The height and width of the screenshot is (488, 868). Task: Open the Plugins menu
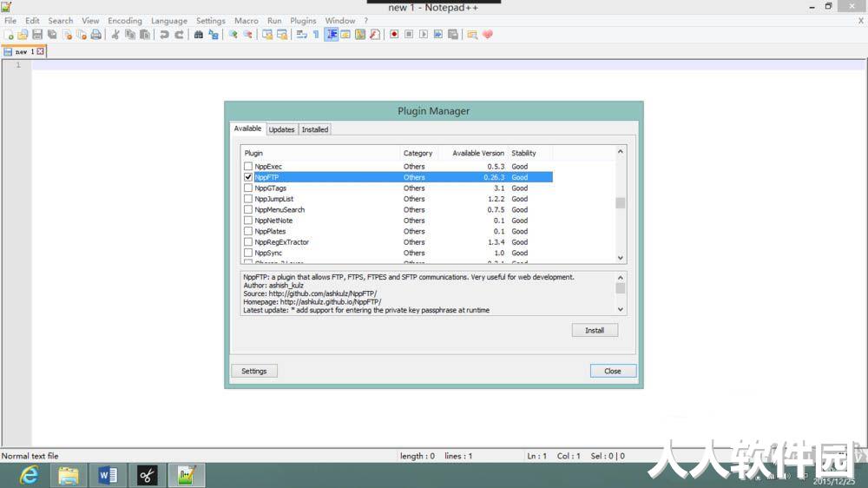point(303,21)
